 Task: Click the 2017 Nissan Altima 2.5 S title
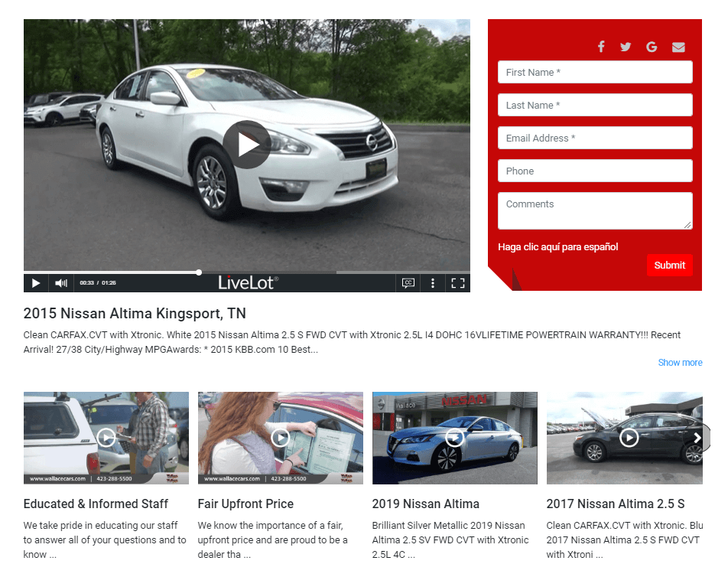tap(615, 504)
